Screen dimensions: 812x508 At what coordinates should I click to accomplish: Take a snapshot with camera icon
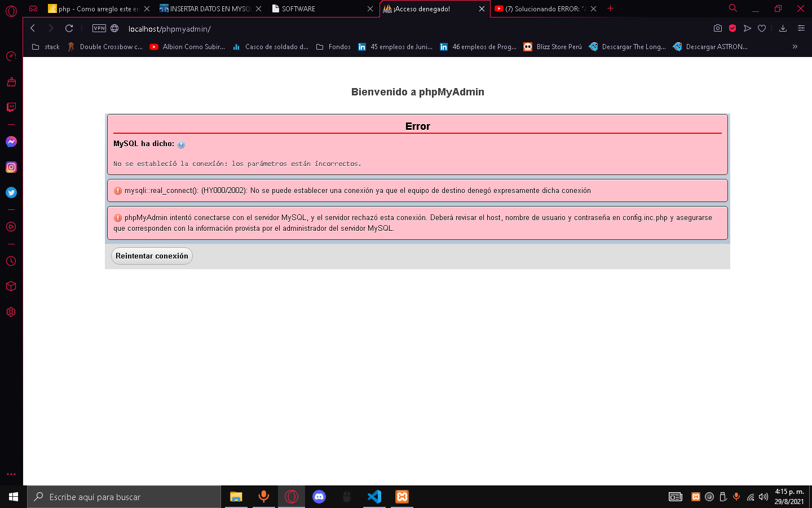pos(718,28)
